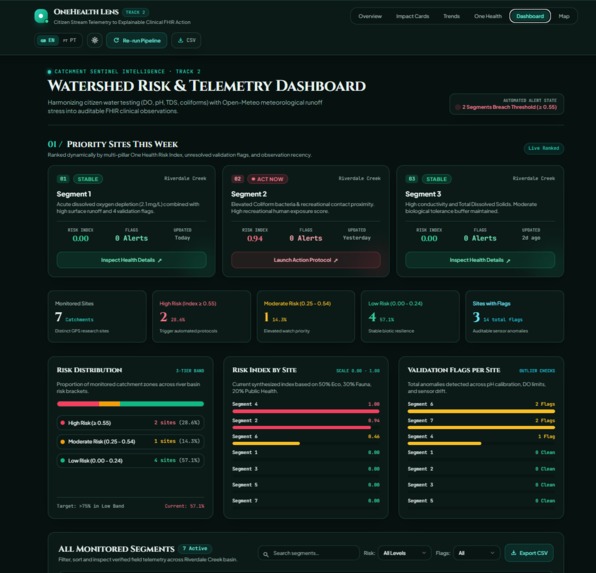This screenshot has height=573, width=596.
Task: Inspect Health Details for Segment 3
Action: 480,260
